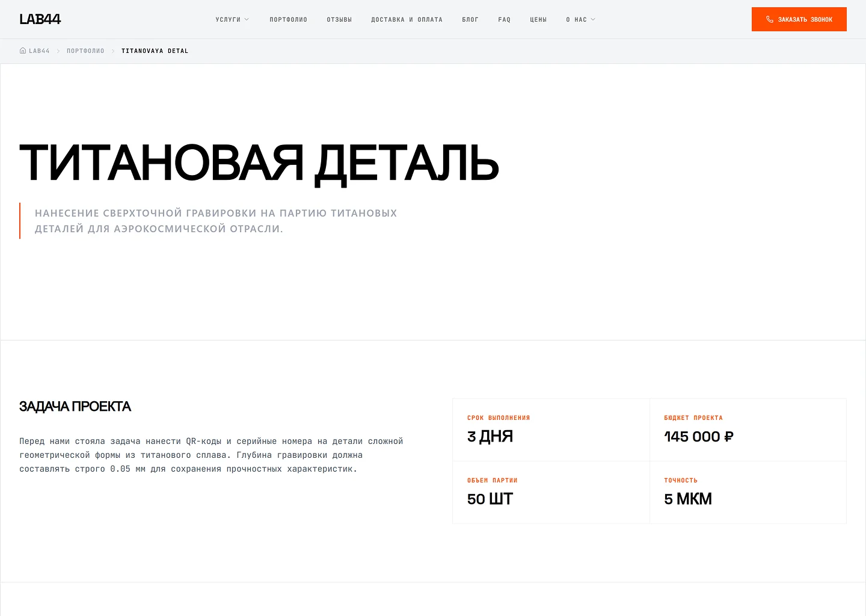
Task: Click the ТИТАНОВАЯ ДЕТАЛЬ page heading
Action: pos(259,161)
